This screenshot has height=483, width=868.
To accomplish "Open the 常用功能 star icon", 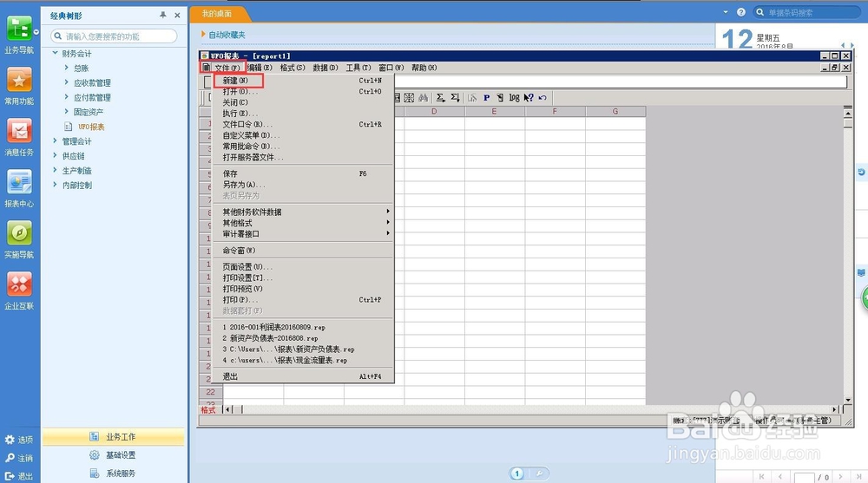I will click(19, 80).
